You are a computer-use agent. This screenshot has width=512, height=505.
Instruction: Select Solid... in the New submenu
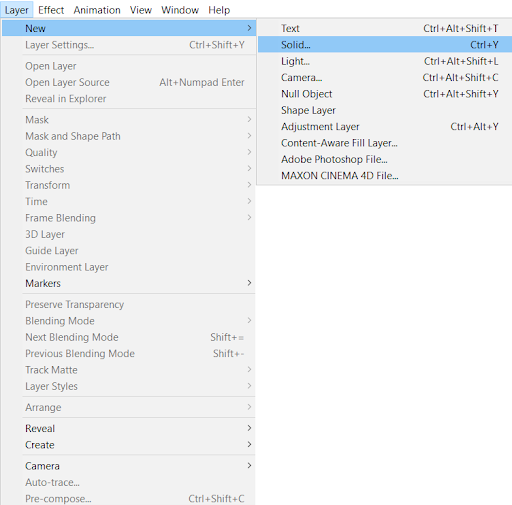[385, 45]
